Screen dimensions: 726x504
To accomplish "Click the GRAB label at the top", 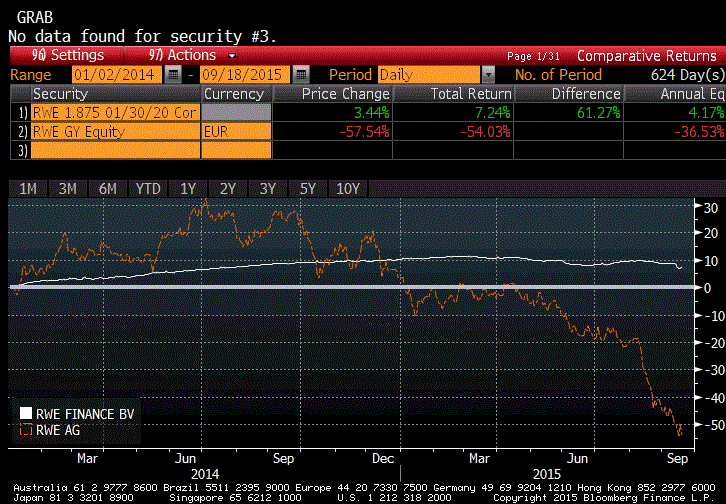I will coord(35,18).
